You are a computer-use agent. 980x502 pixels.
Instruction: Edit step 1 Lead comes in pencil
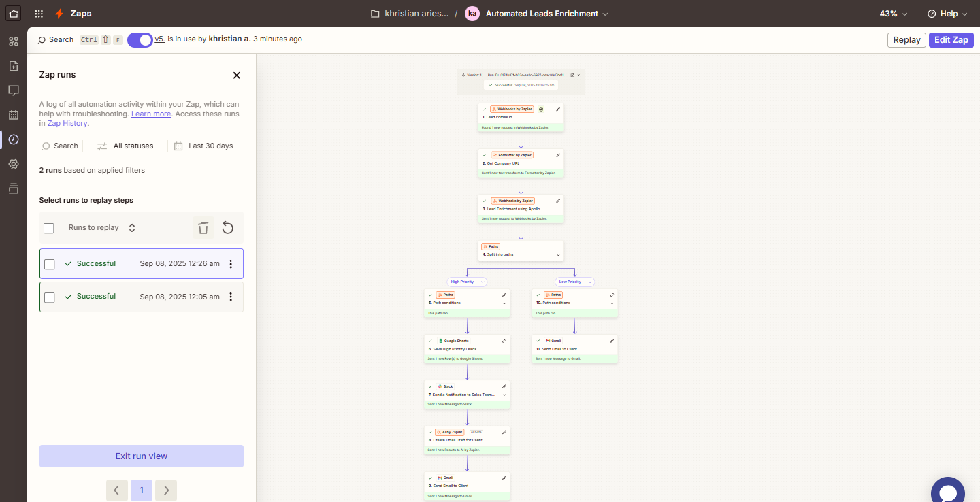point(558,109)
